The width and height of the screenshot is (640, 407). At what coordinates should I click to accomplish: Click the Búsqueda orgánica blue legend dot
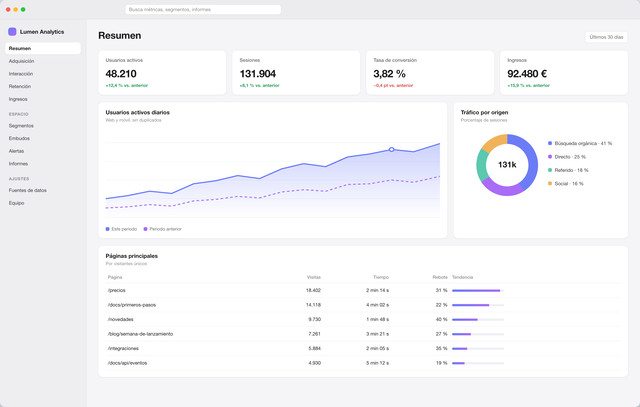click(550, 143)
